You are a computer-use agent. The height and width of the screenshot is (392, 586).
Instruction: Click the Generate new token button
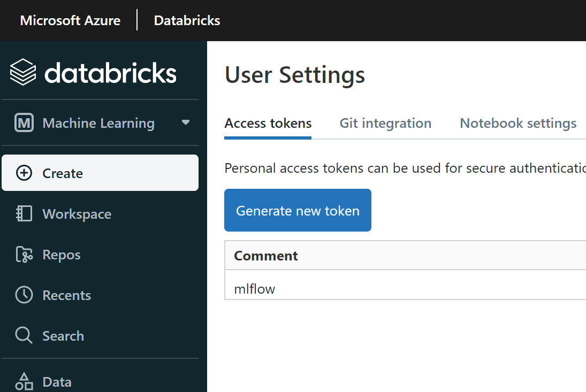[x=298, y=210]
